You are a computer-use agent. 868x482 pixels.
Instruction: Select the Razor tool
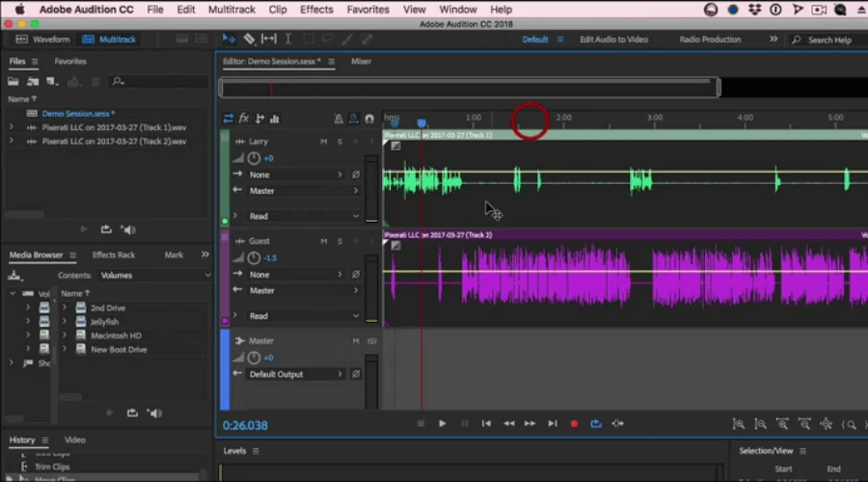[249, 39]
